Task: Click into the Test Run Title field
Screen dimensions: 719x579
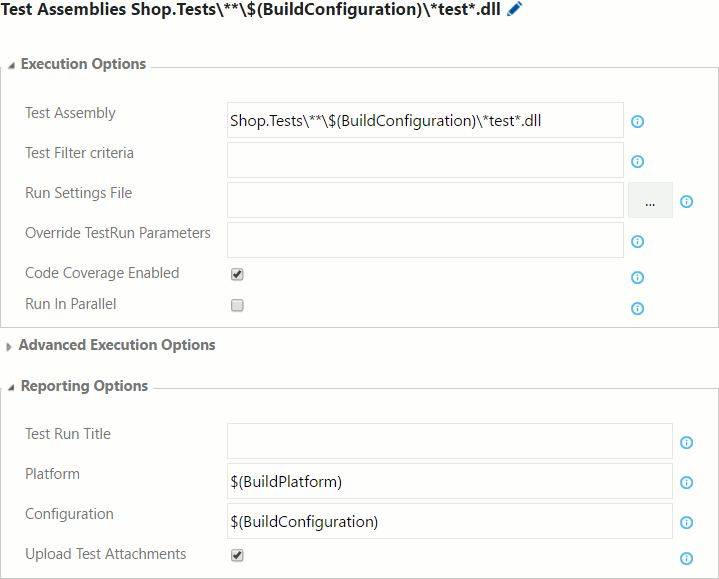Action: point(450,441)
